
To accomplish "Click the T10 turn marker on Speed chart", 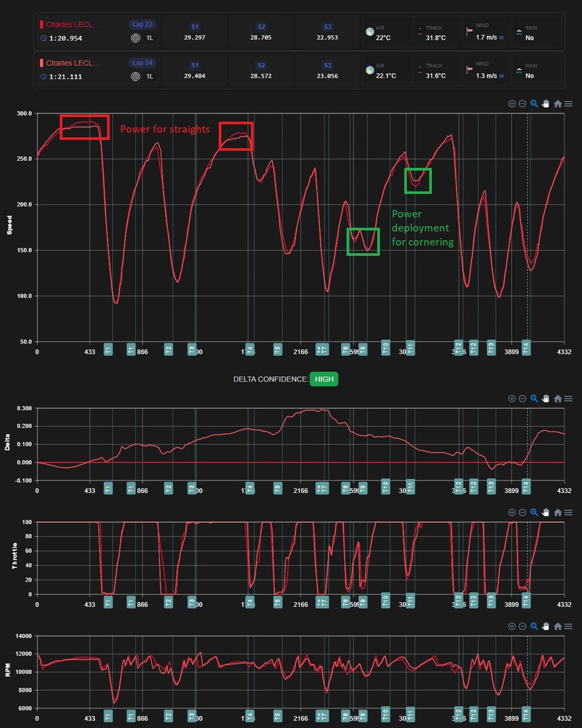I will click(385, 348).
